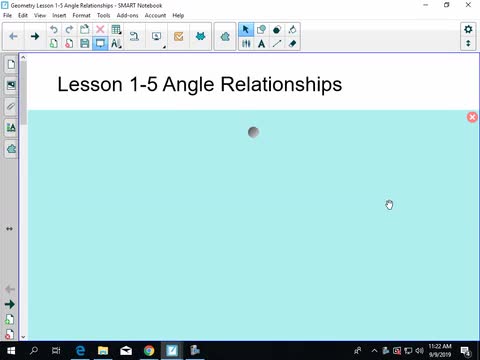Move toolbar using the up-down arrows
Screen dimensions: 480x360
coord(468,43)
